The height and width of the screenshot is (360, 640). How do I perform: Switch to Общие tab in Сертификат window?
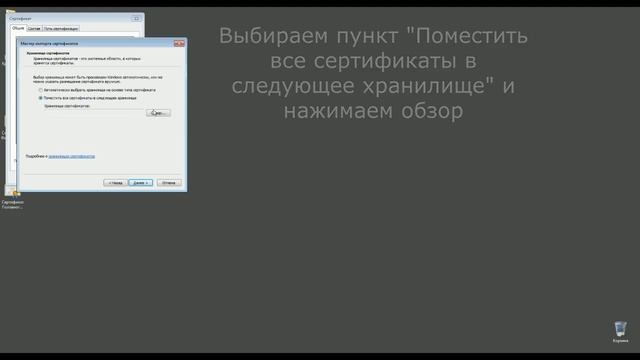(x=18, y=28)
